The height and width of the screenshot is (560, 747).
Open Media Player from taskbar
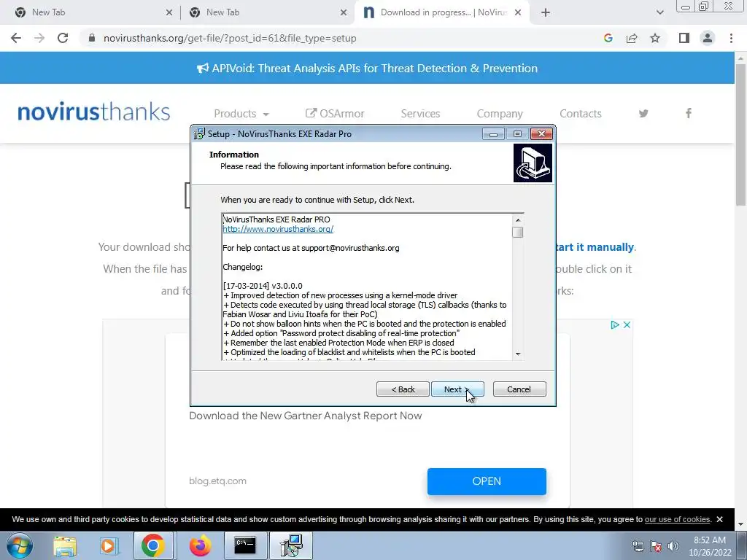(109, 545)
